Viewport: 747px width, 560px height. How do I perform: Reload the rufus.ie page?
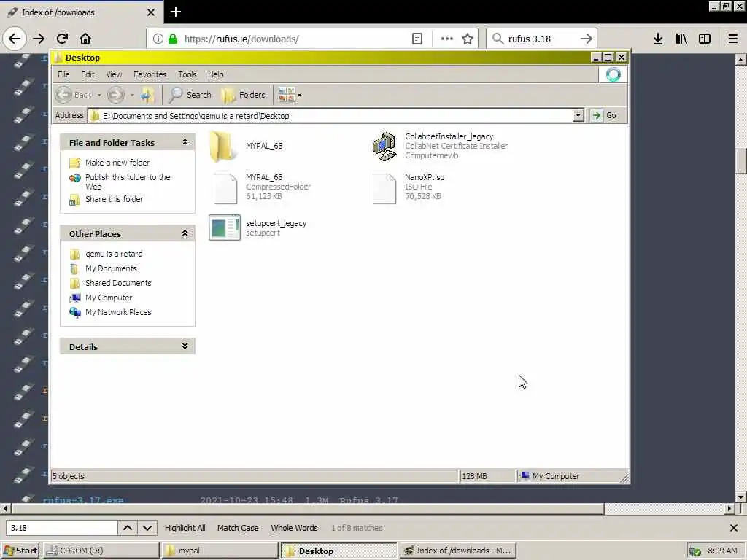62,39
